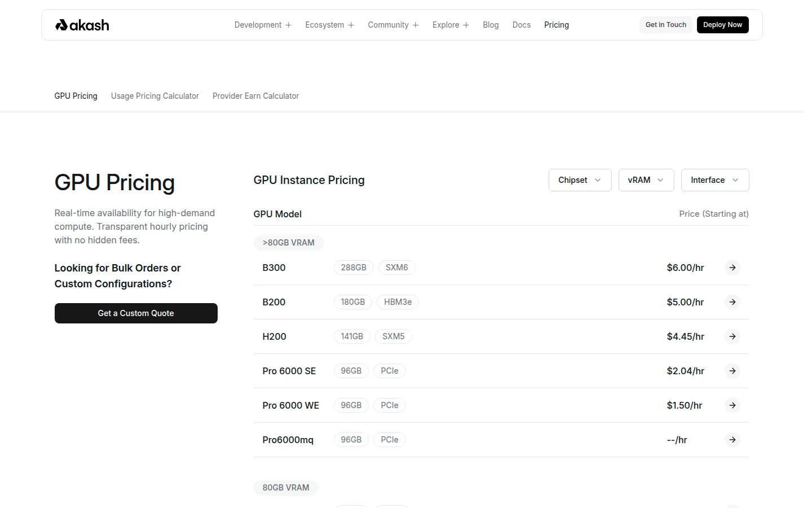Expand the Community menu

393,25
